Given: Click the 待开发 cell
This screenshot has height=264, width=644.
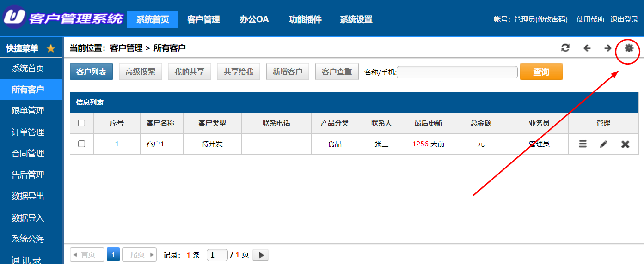Looking at the screenshot, I should (212, 144).
